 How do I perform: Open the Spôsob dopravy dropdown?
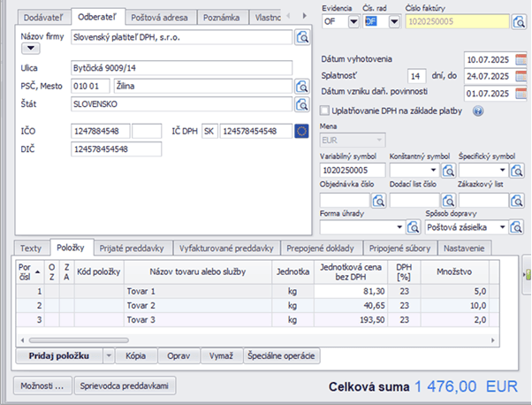[x=505, y=227]
